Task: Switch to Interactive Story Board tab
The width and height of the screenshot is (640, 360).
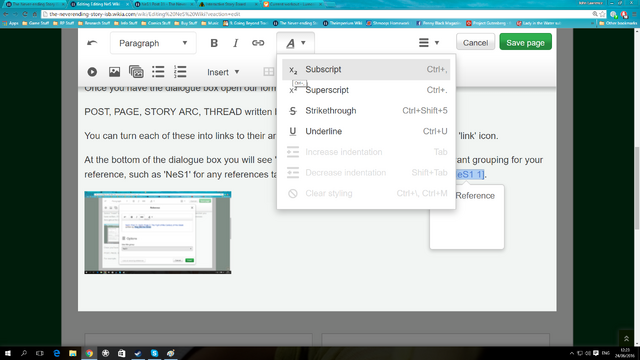Action: (229, 4)
